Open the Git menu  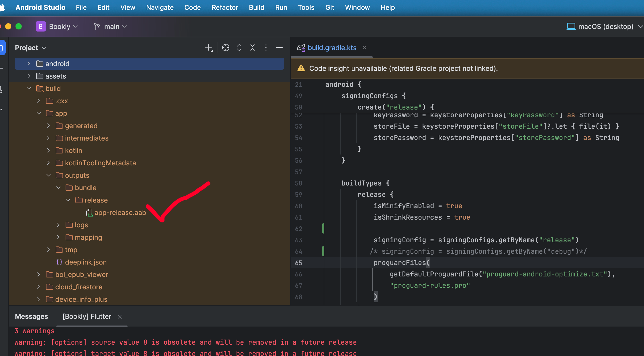330,7
